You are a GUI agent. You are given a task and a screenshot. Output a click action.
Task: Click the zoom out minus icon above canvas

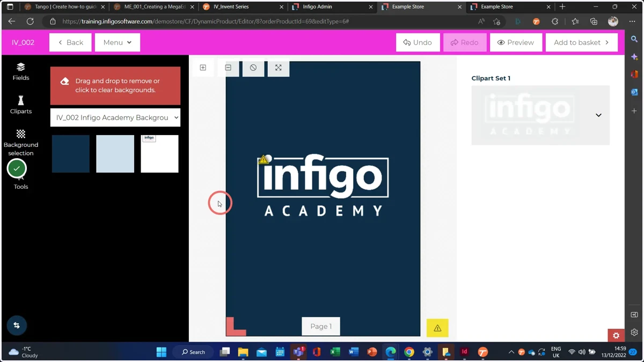point(228,68)
